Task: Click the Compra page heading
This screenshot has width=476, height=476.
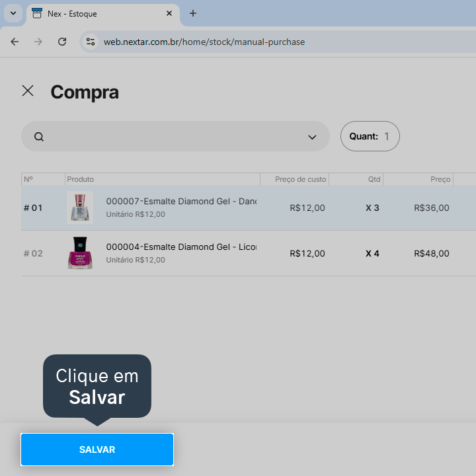Action: coord(85,93)
